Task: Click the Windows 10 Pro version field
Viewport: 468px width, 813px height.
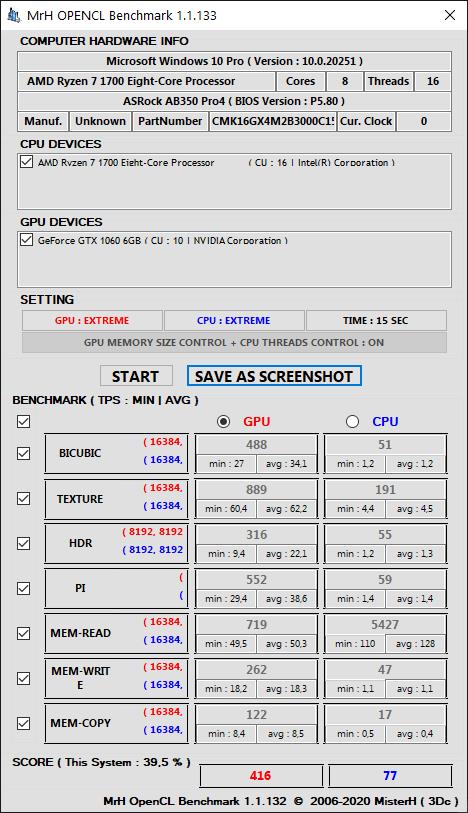Action: point(234,61)
